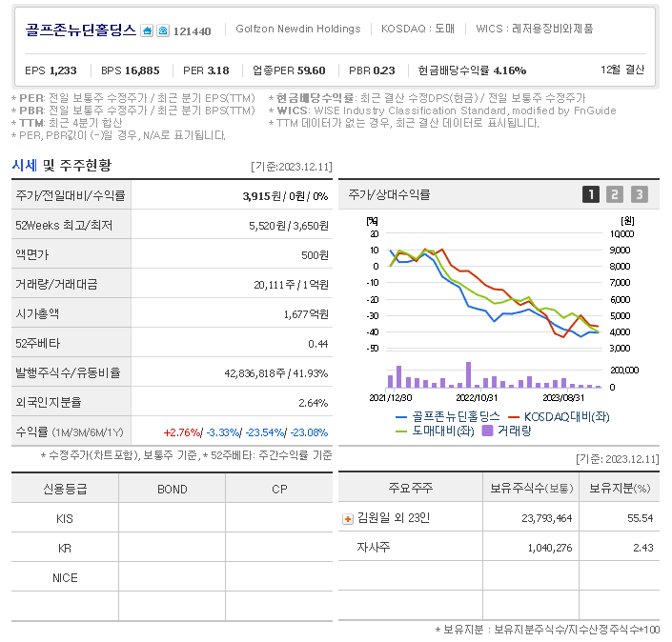Switch chart to tab 1
672x642 pixels.
[x=591, y=194]
